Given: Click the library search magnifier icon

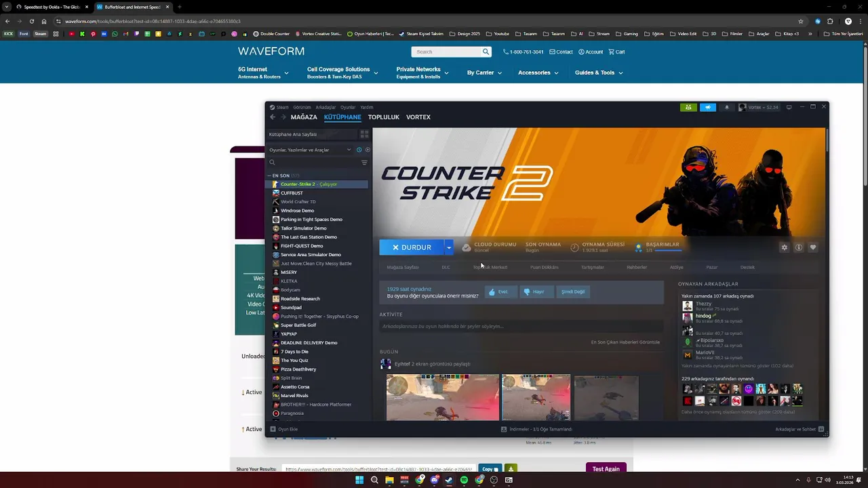Looking at the screenshot, I should [x=272, y=163].
